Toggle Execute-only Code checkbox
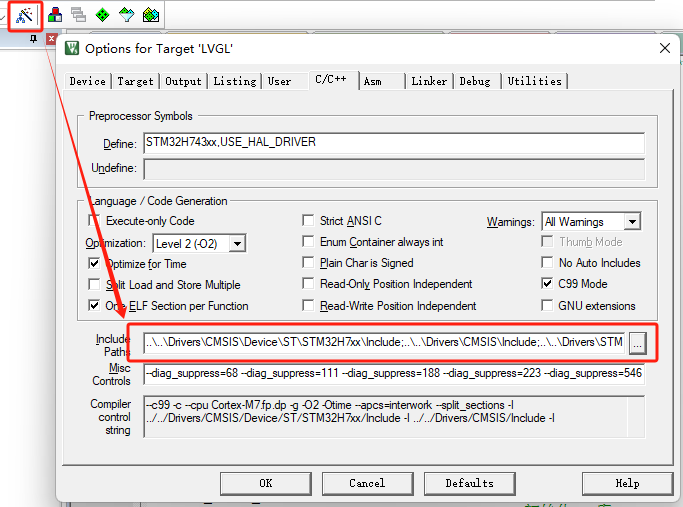 [94, 220]
